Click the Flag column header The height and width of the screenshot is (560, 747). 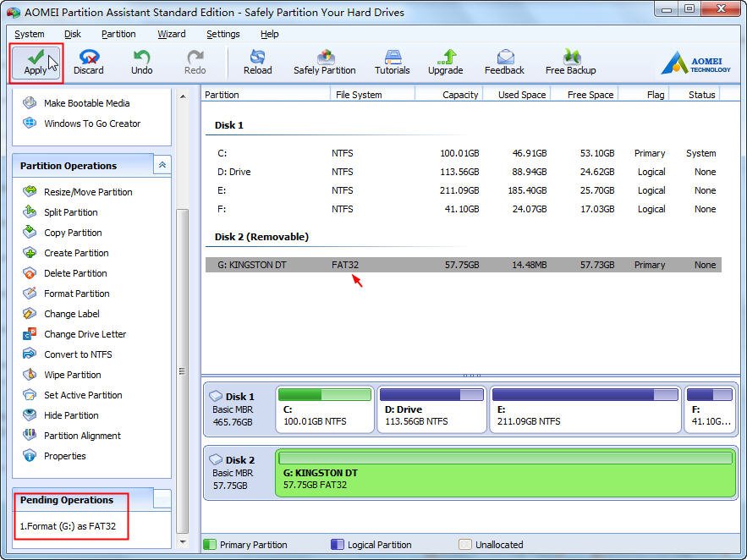click(644, 94)
